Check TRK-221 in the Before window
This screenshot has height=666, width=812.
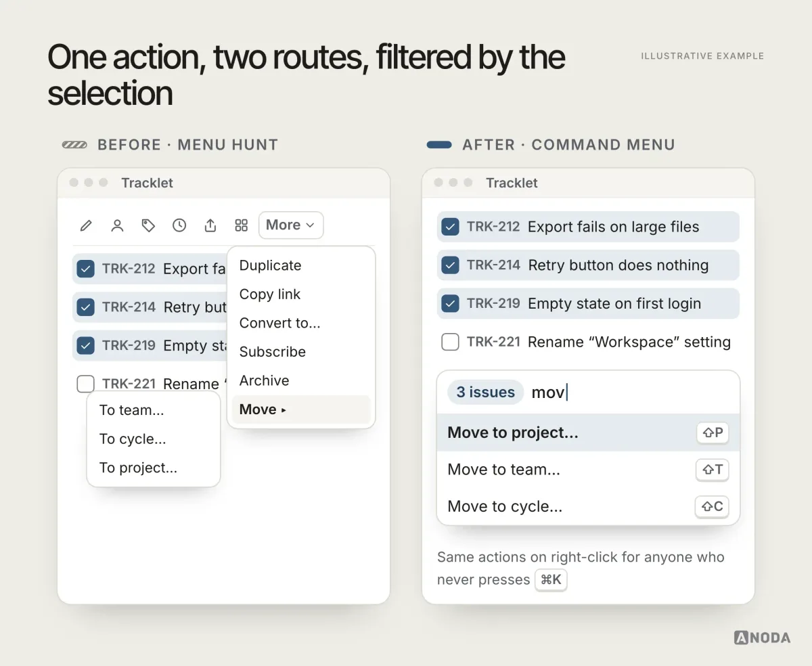(x=85, y=384)
